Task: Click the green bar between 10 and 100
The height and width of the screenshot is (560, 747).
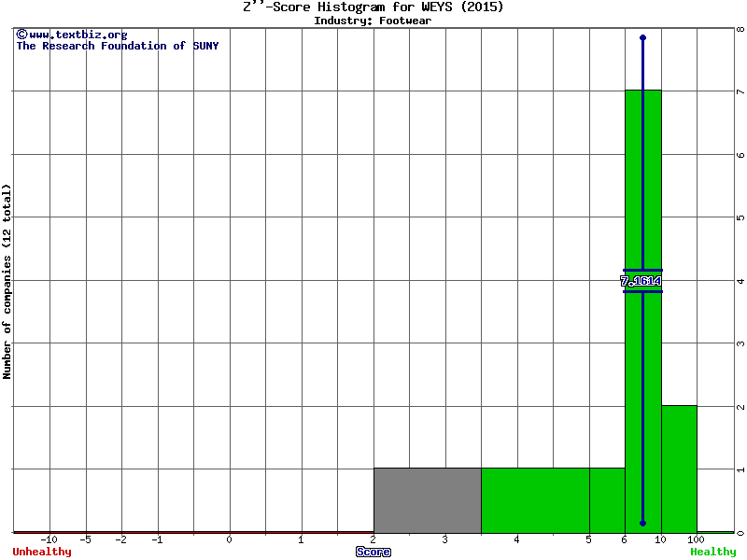Action: tap(679, 469)
